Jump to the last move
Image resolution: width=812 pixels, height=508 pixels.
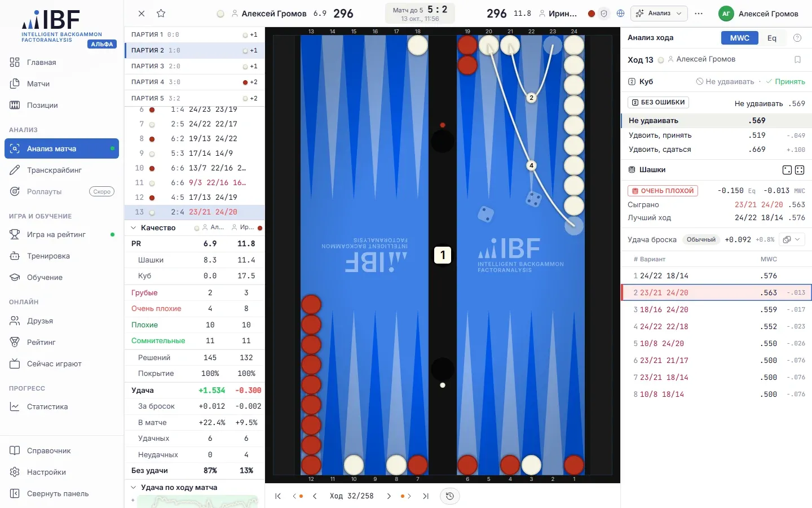(426, 496)
